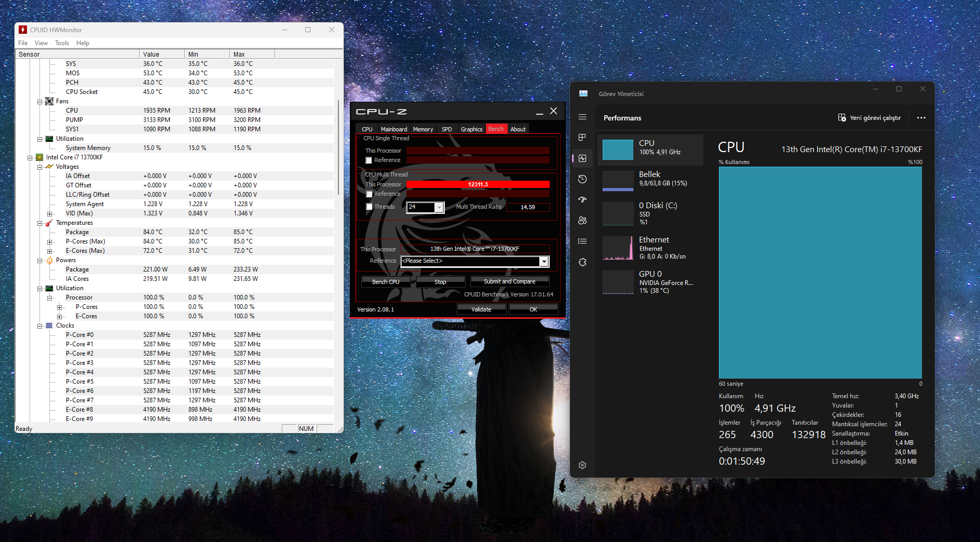The width and height of the screenshot is (980, 542).
Task: Click the Max column header in HWMonitor
Action: (x=252, y=54)
